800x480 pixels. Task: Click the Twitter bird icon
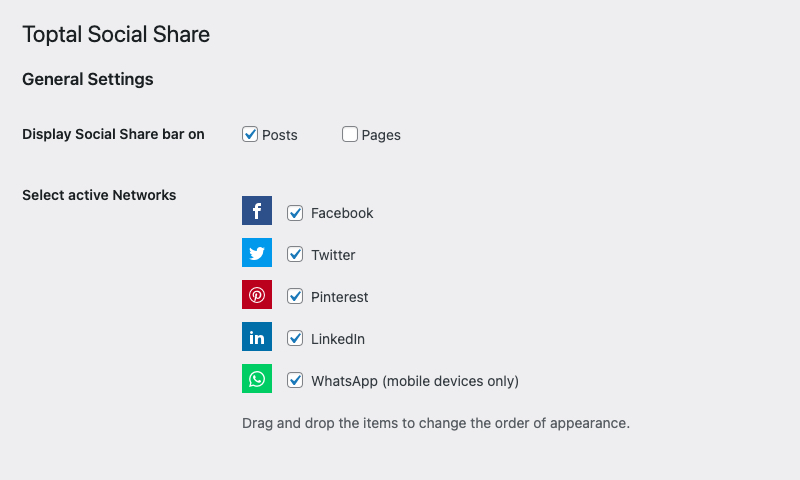click(257, 253)
